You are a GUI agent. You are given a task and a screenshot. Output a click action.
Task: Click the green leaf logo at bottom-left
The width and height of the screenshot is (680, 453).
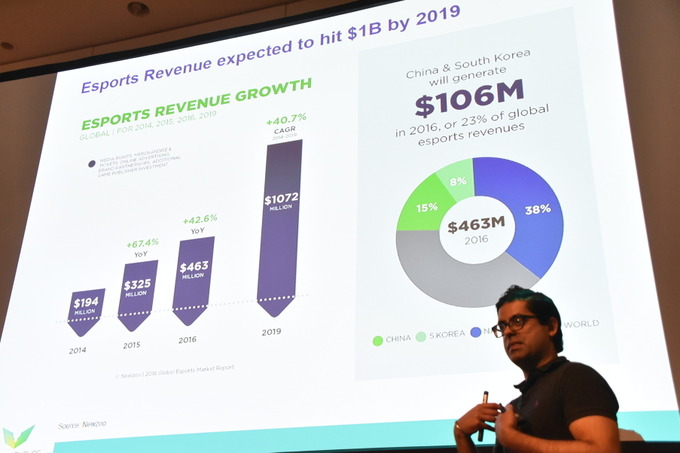click(19, 437)
